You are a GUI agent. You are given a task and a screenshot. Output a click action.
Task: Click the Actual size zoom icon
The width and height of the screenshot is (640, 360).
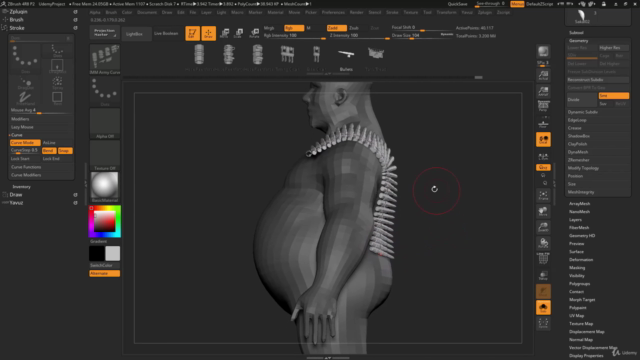pos(543,75)
